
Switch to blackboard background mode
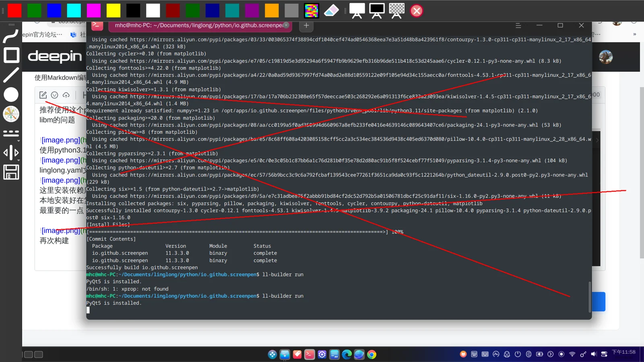[377, 10]
